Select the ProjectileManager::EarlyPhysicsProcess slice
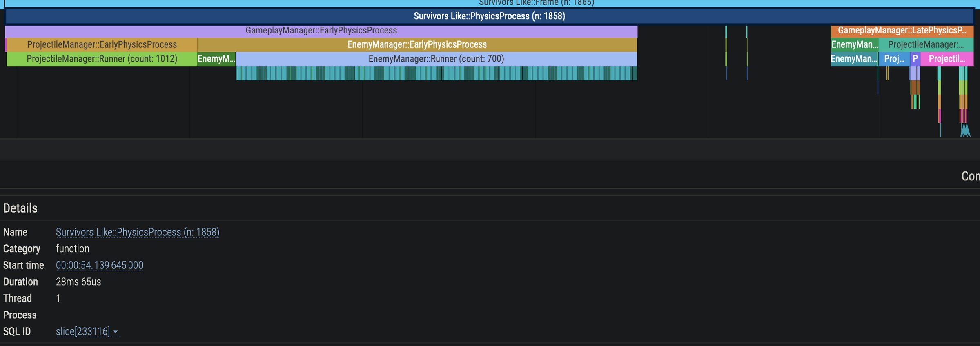Screen dimensions: 980x346 (x=102, y=44)
